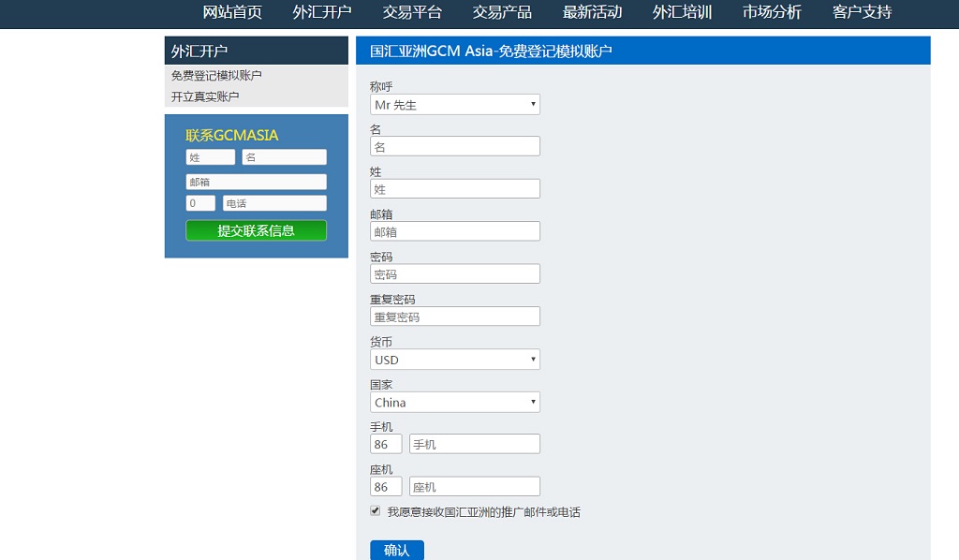This screenshot has height=560, width=959.
Task: Click the blue 确认 button
Action: click(397, 551)
